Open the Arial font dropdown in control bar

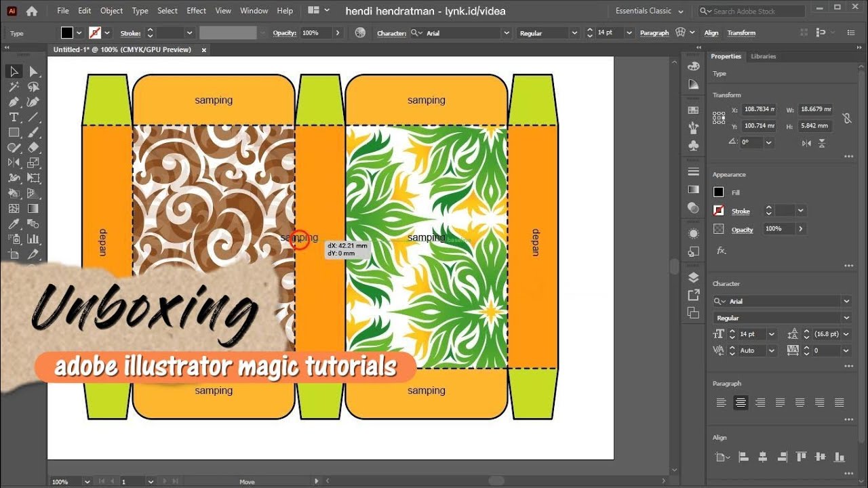point(506,33)
